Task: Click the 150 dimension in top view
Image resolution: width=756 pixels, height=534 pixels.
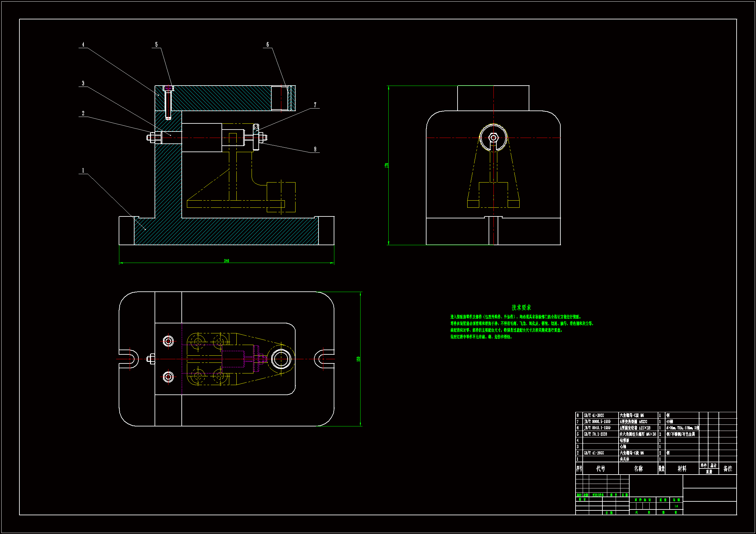Action: point(359,359)
